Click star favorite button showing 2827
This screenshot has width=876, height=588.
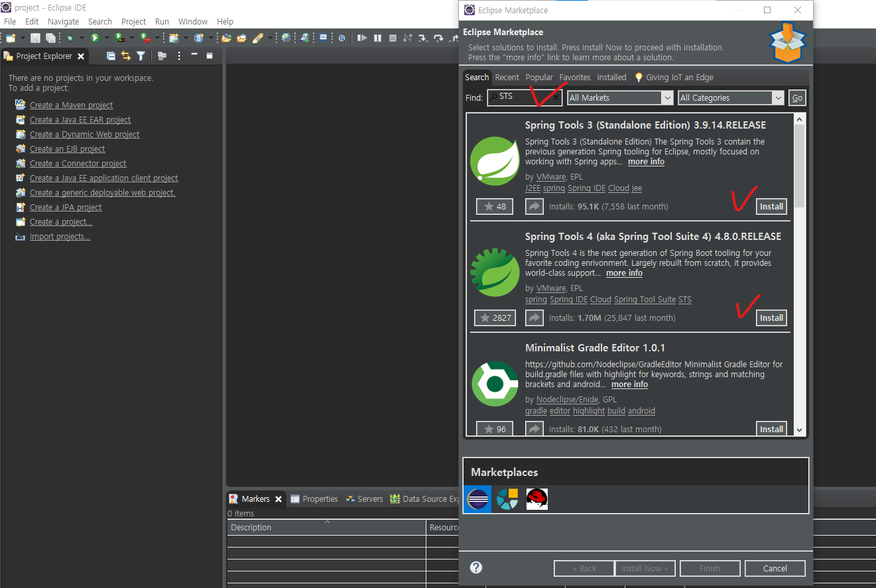495,318
